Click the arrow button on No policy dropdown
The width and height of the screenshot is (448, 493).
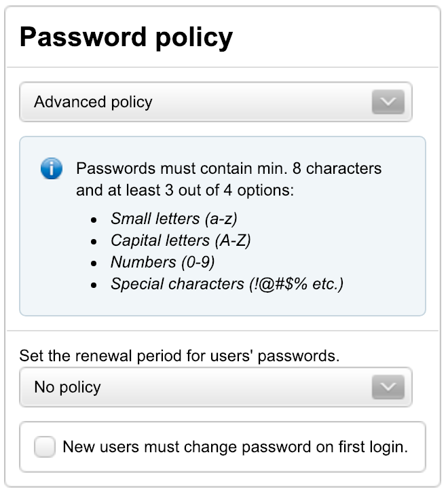[388, 388]
